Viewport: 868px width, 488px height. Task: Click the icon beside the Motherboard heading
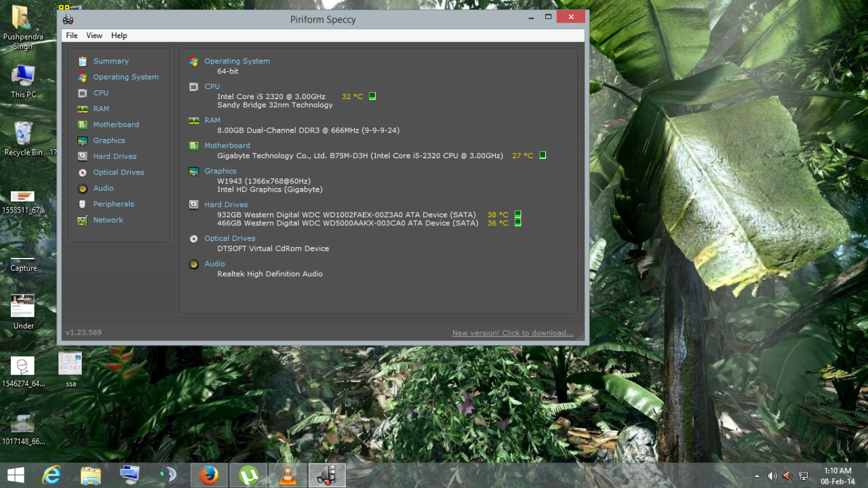[193, 145]
